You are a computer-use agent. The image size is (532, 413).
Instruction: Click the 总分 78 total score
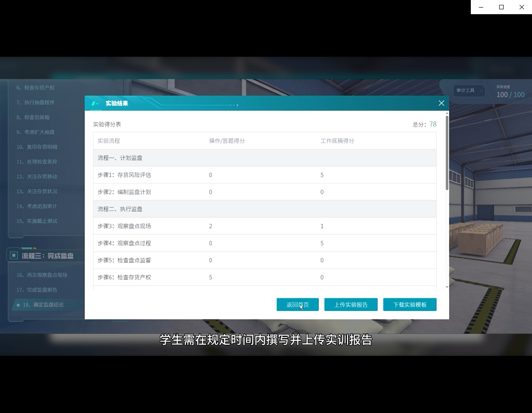click(x=424, y=125)
